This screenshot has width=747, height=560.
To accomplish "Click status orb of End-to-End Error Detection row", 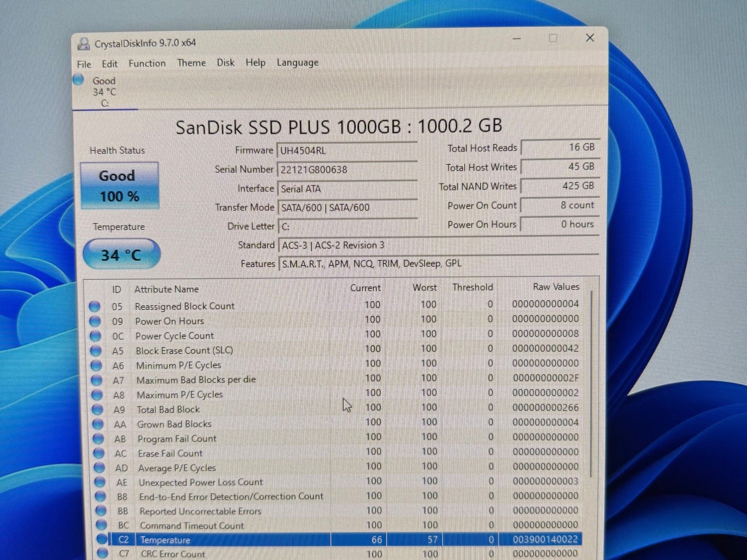I will (x=101, y=497).
